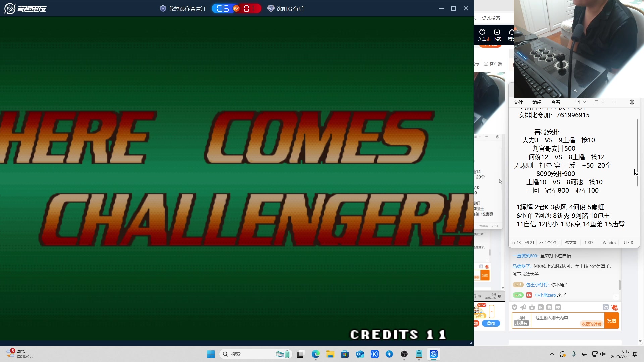Click the red splash effect icon
The image size is (644, 362).
pos(614,307)
